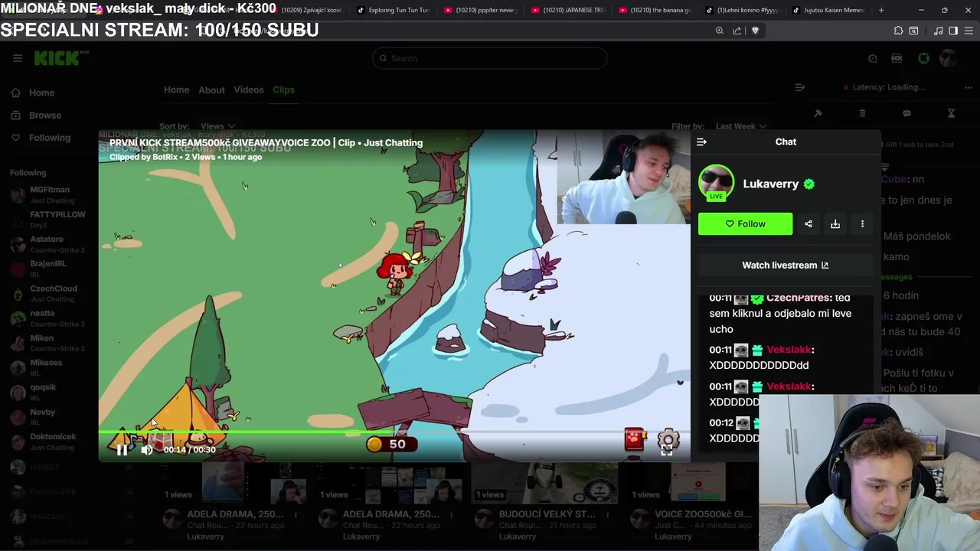This screenshot has height=551, width=980.
Task: Switch to the Videos tab
Action: [248, 90]
